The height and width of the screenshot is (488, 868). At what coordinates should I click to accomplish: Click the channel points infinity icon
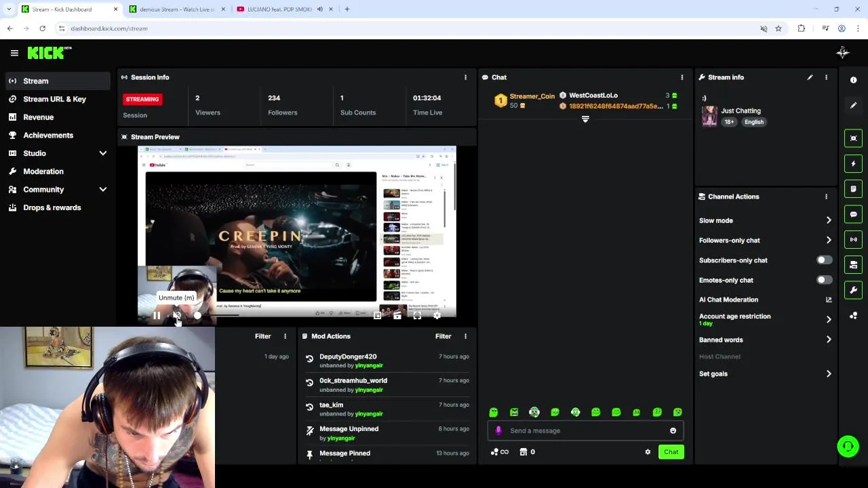500,452
